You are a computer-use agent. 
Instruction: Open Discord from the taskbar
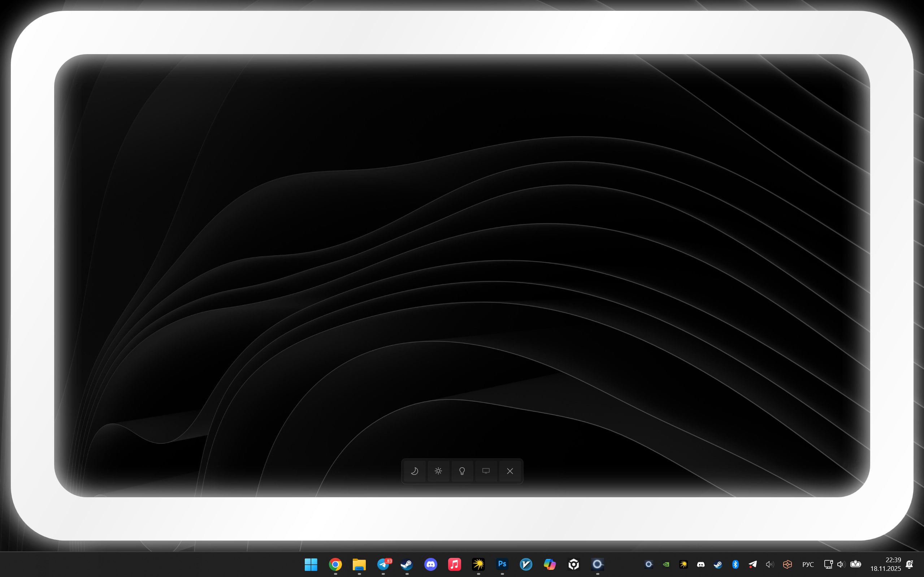[431, 564]
